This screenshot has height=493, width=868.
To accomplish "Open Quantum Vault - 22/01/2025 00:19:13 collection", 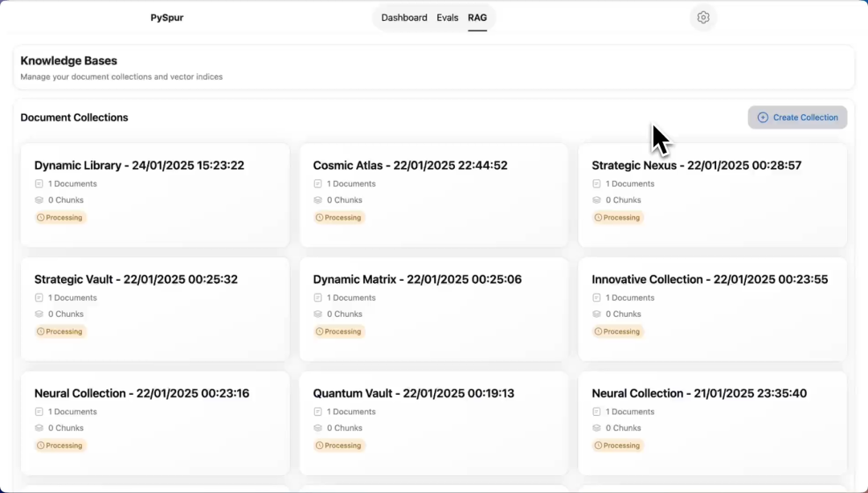I will pyautogui.click(x=434, y=423).
